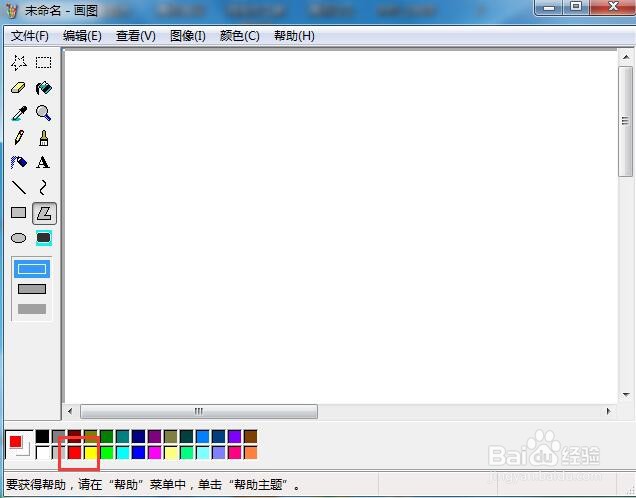Pick the Airbrush spray tool
Viewport: 636px width, 498px height.
coord(19,163)
